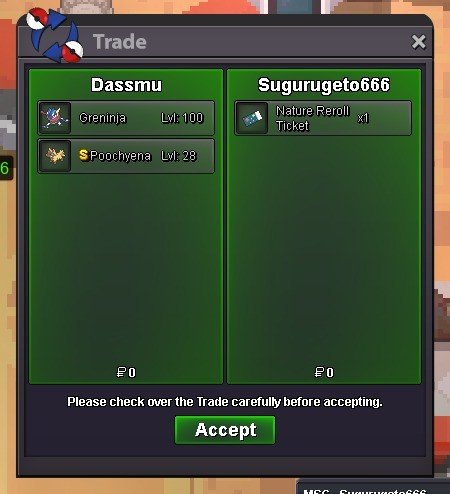Screen dimensions: 450x494
Task: Click the Poochyena sprite icon
Action: [55, 156]
